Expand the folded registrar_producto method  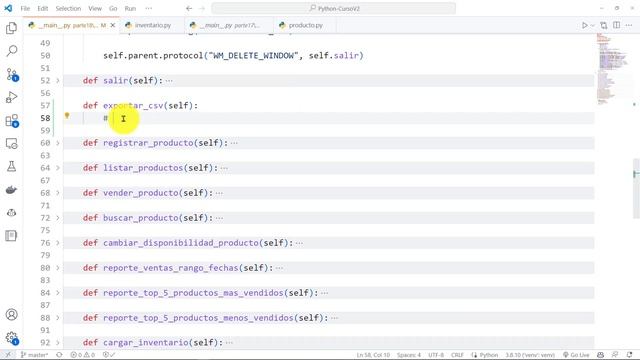tap(58, 143)
